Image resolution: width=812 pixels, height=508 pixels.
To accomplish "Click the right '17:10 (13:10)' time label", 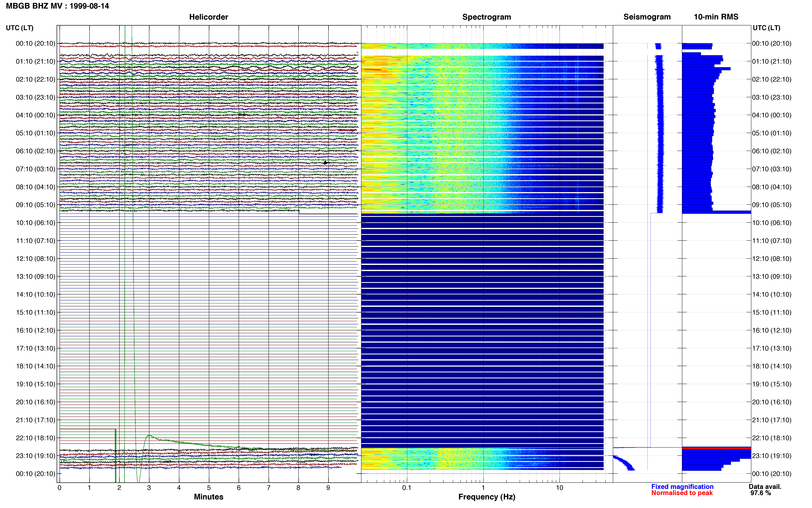I will point(772,348).
